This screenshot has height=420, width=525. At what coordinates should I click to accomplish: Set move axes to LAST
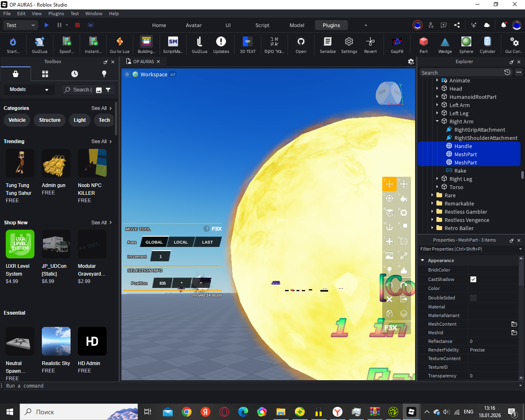[x=208, y=242]
